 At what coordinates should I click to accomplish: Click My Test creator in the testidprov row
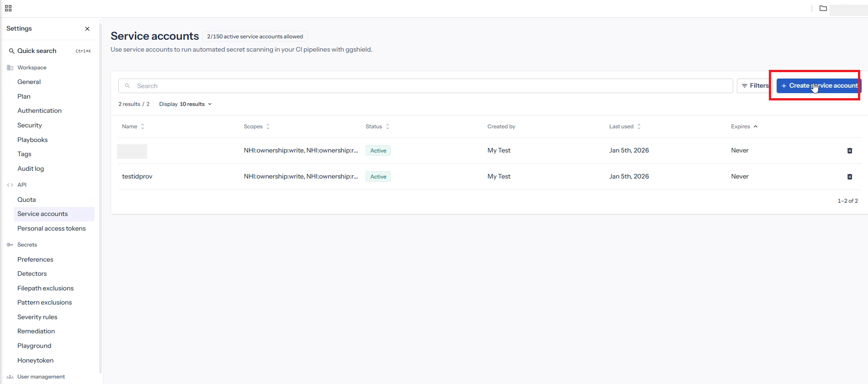point(499,177)
